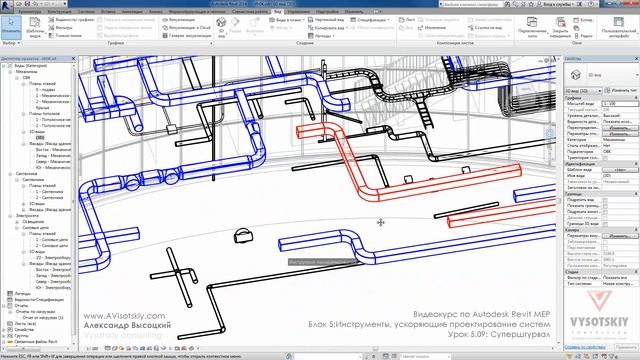Collapse the Graphics properties group
Image resolution: width=640 pixels, height=360 pixels.
pyautogui.click(x=636, y=98)
